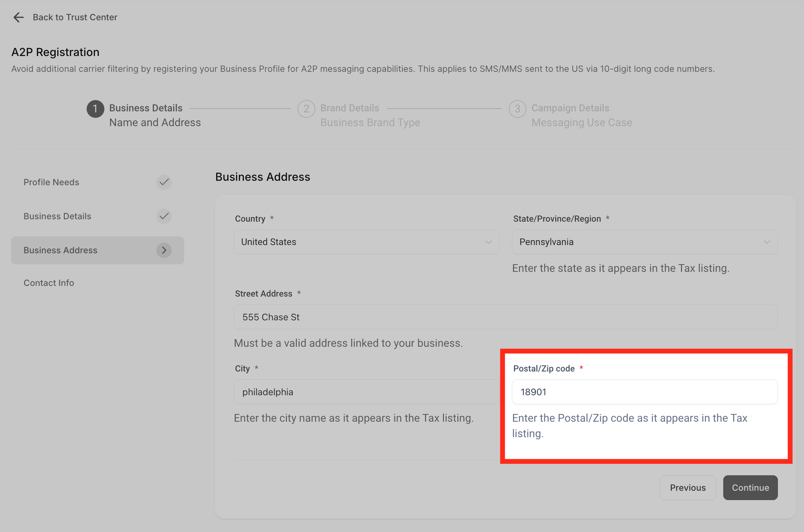Click the Business Details checkmark icon
Screen dimensions: 804x532
click(164, 216)
